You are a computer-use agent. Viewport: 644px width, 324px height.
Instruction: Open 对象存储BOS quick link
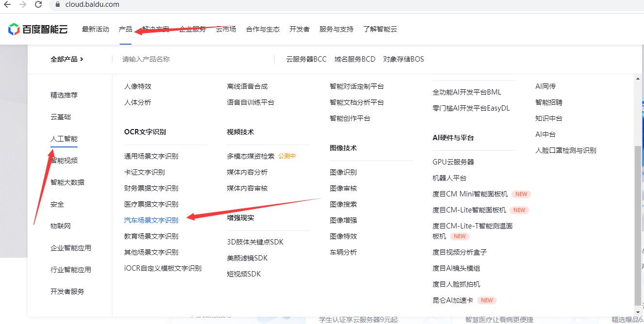click(x=403, y=59)
